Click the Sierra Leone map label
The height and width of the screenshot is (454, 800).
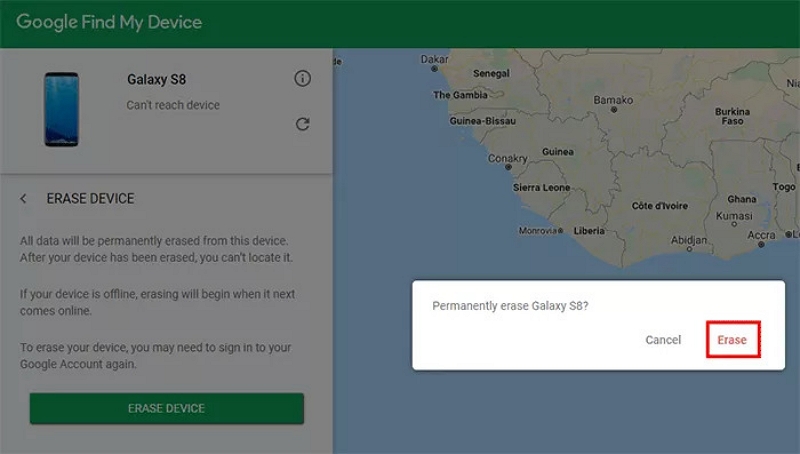[x=540, y=188]
